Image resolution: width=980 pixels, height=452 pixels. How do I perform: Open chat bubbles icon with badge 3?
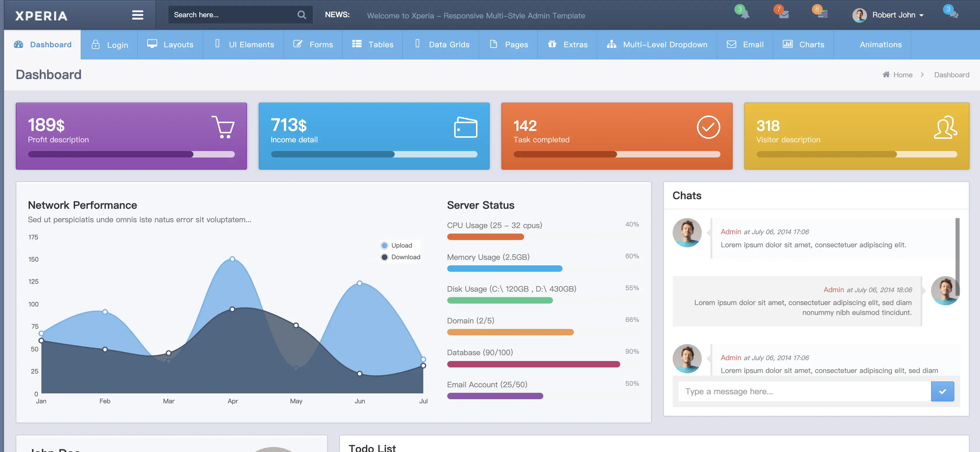click(953, 15)
